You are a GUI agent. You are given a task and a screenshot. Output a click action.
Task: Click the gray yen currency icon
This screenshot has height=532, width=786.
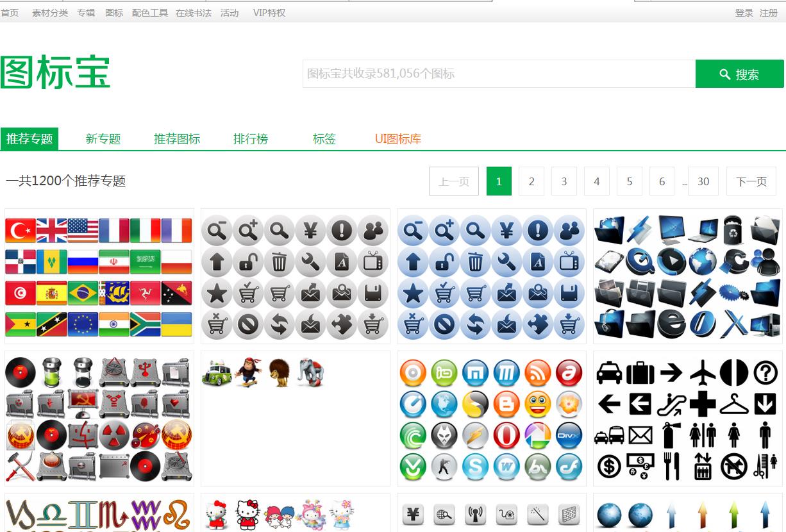click(x=311, y=231)
